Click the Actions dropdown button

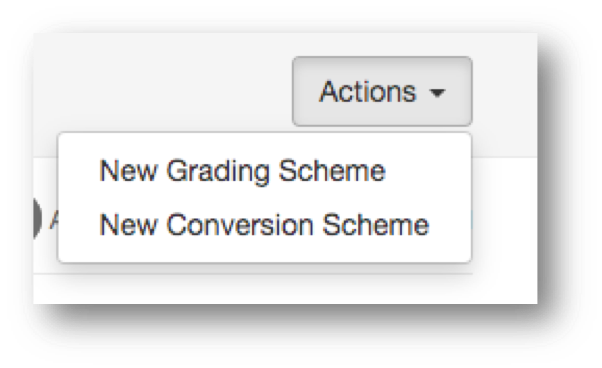point(382,91)
